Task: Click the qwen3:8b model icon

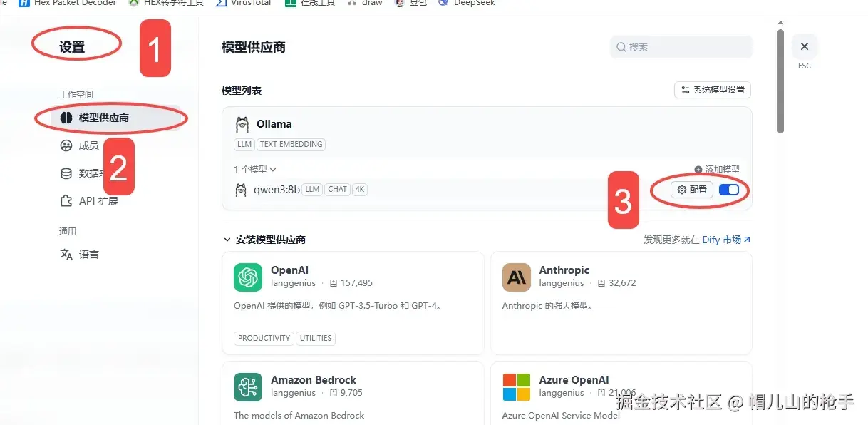Action: click(x=241, y=190)
